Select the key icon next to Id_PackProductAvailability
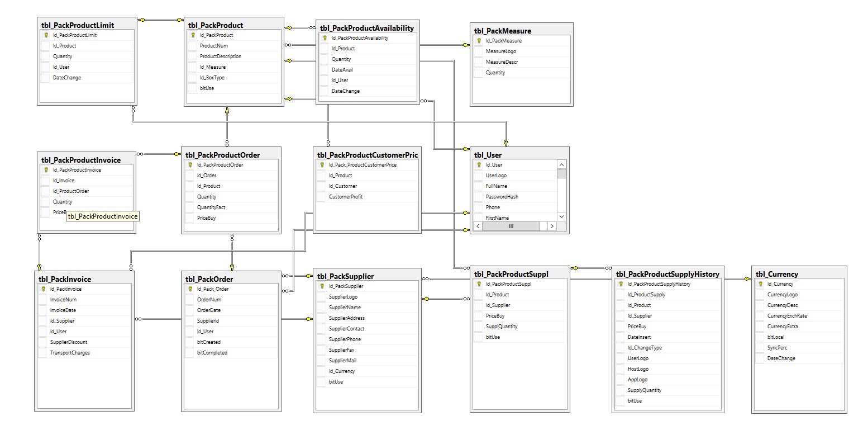Viewport: 868px width, 430px height. (x=324, y=38)
